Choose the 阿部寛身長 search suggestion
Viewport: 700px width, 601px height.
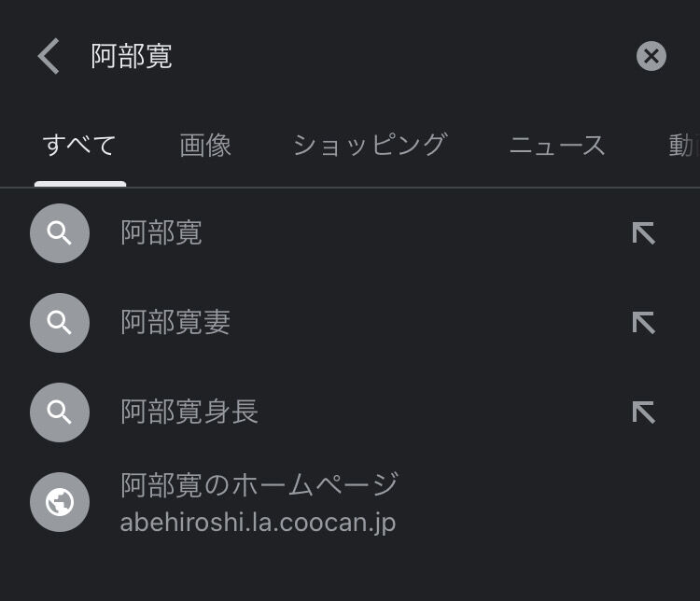click(189, 412)
